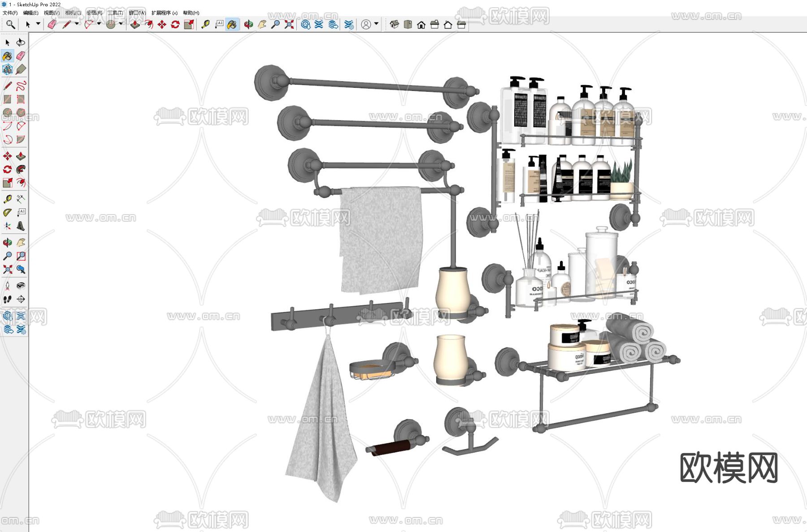Image resolution: width=807 pixels, height=532 pixels.
Task: Click Push/Pull in the top toolbar
Action: pos(135,24)
